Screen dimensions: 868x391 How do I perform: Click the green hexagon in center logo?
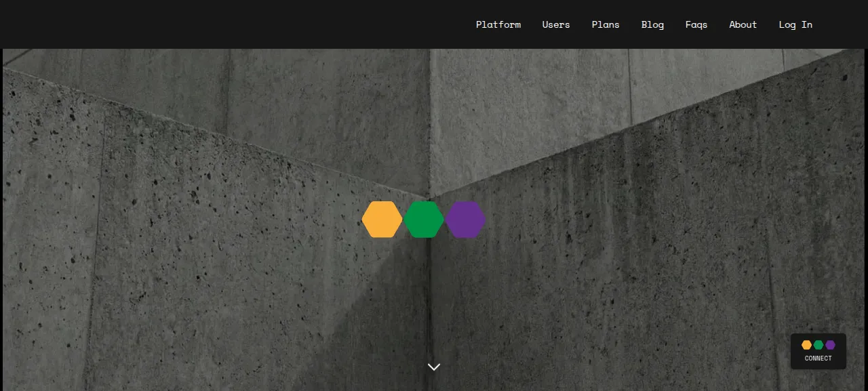[x=424, y=220]
